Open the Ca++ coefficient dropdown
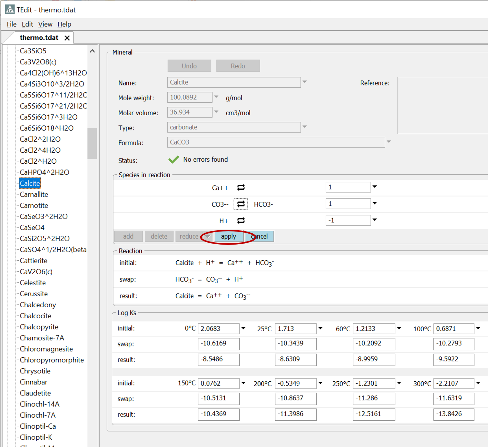This screenshot has height=448, width=488. pyautogui.click(x=375, y=187)
